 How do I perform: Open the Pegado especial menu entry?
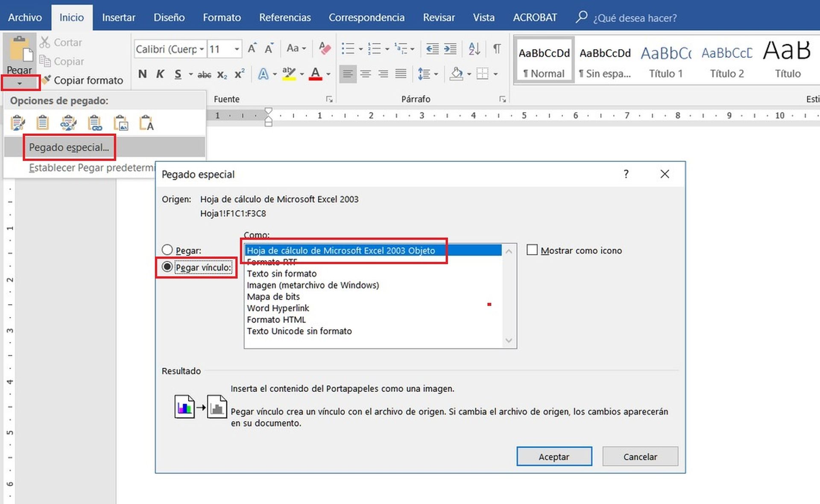[68, 147]
